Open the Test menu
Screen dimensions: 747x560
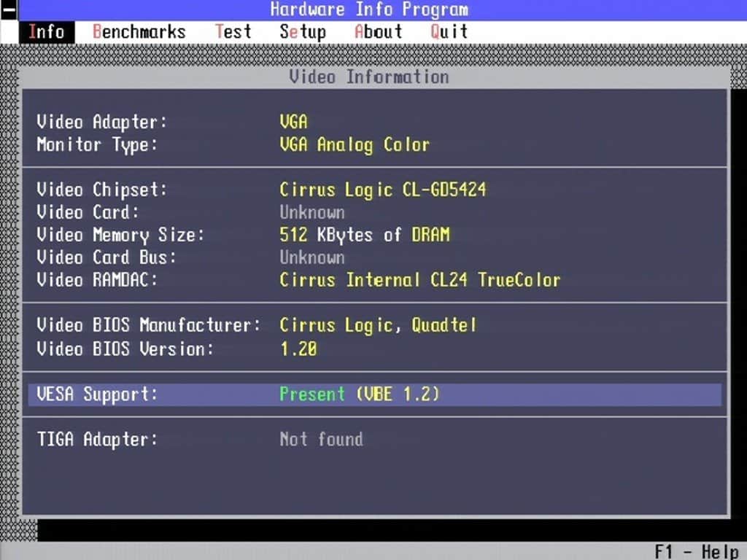(x=233, y=32)
